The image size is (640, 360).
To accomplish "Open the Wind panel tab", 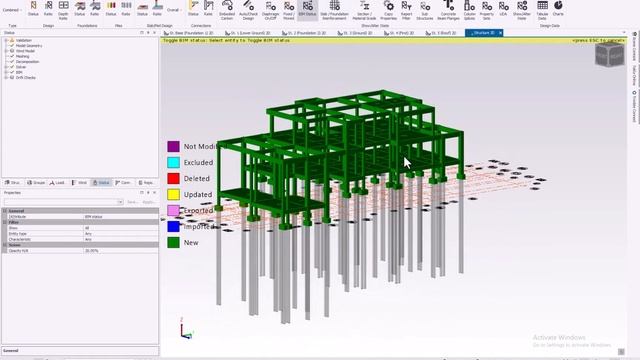I will [x=79, y=182].
